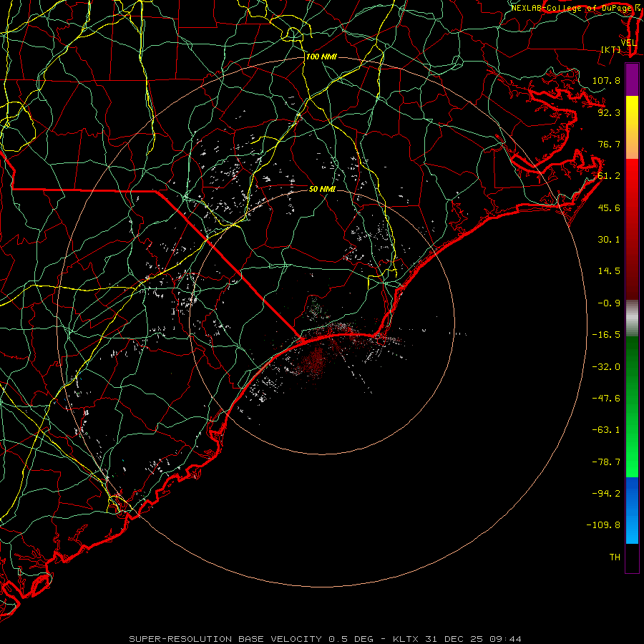The image size is (644, 644).
Task: Click the 50 NMI range ring label
Action: (323, 189)
